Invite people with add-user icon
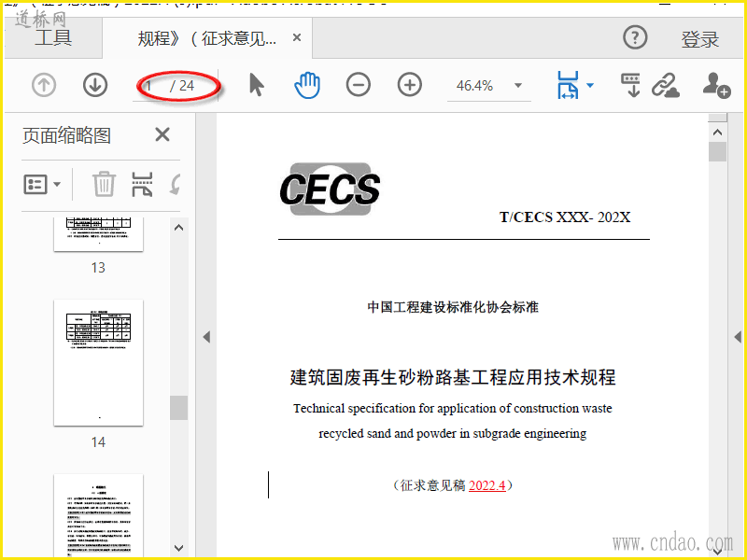 (716, 85)
